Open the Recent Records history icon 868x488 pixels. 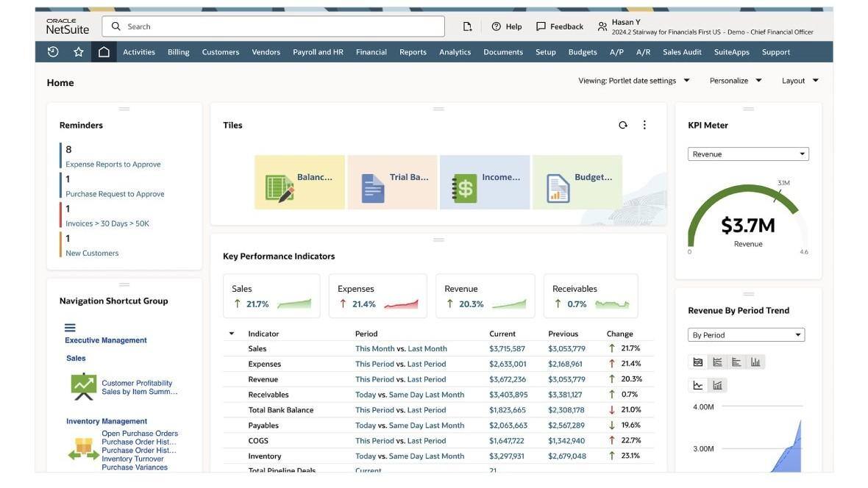coord(53,52)
